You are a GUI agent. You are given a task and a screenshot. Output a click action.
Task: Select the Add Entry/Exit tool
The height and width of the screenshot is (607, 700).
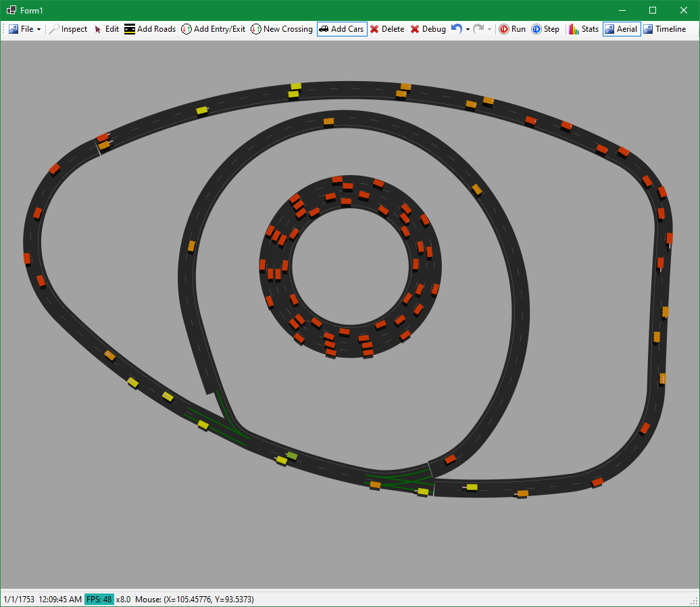pos(213,29)
